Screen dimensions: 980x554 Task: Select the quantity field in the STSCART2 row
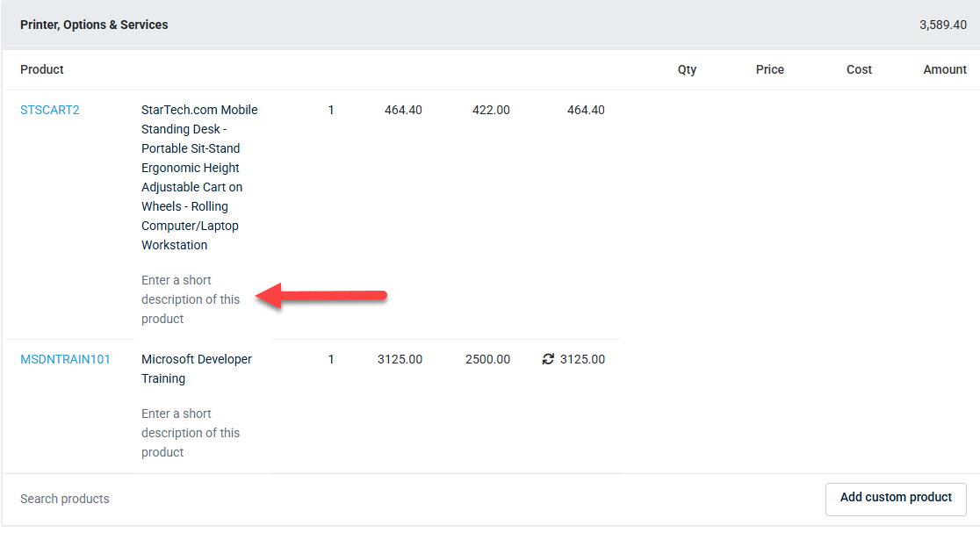click(331, 110)
